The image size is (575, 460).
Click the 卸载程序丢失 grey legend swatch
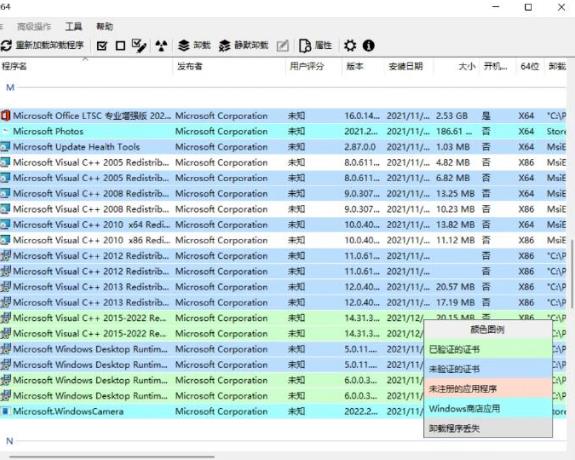[x=488, y=428]
